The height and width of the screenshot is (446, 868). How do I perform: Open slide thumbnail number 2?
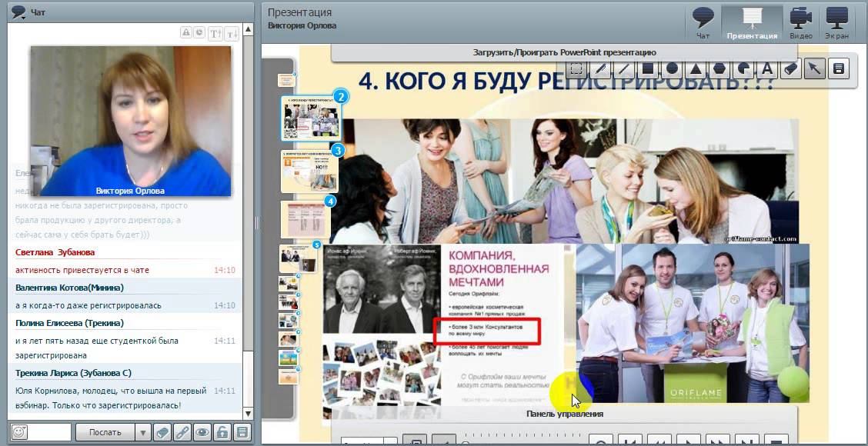[x=311, y=118]
